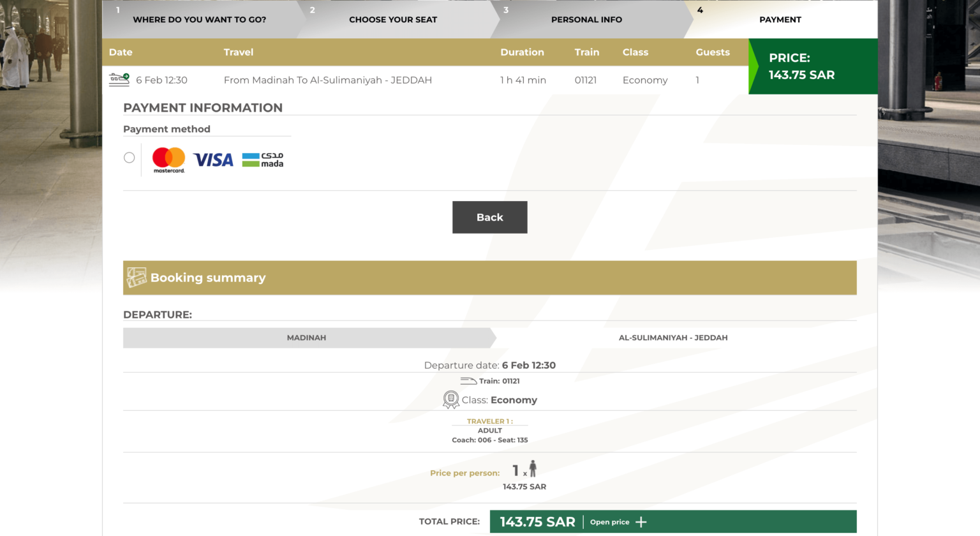Select the Payment step tab

780,20
